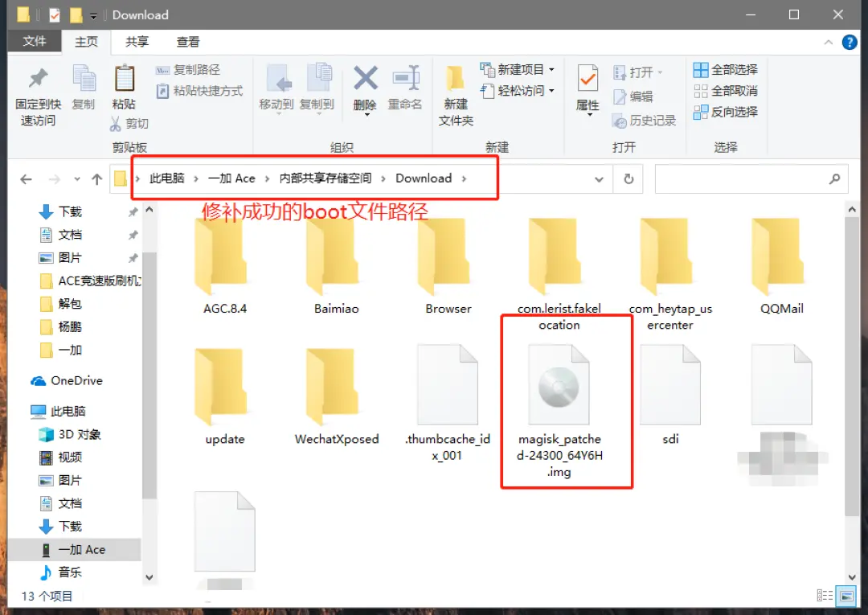Viewport: 868px width, 615px height.
Task: Go up one level with up arrow
Action: coord(96,179)
